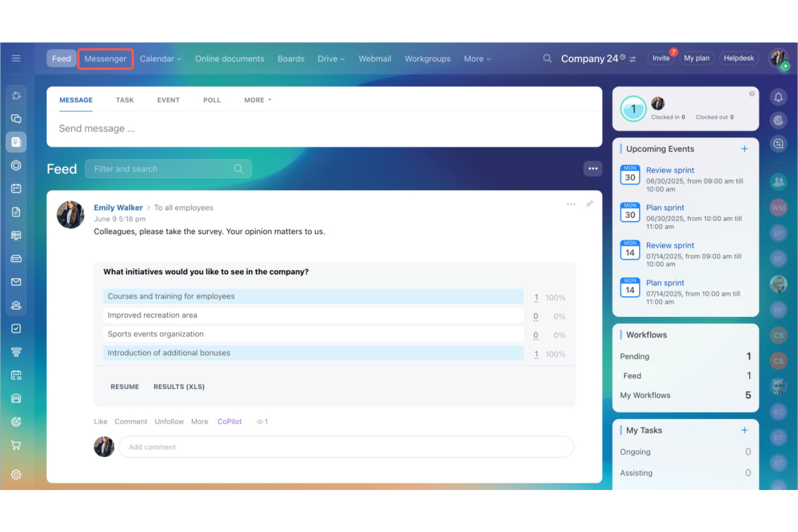Choose 'Sports events organization' in the survey
This screenshot has width=798, height=532.
[313, 334]
